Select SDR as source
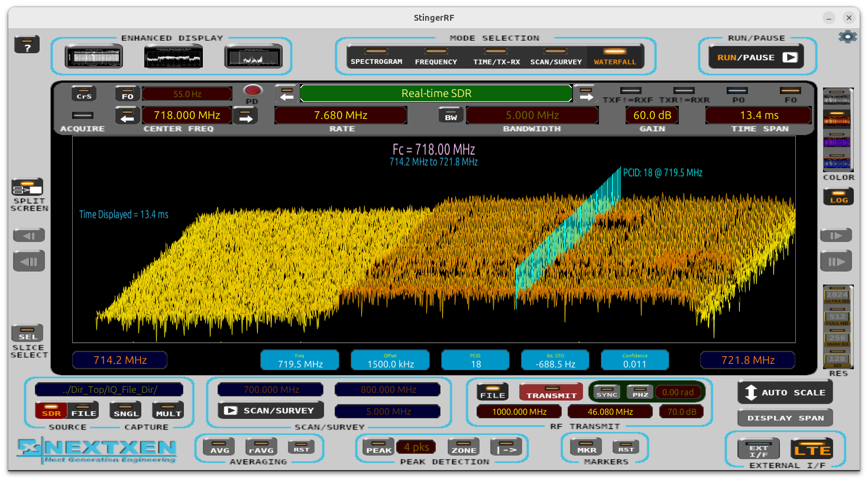868x481 pixels. pyautogui.click(x=51, y=411)
